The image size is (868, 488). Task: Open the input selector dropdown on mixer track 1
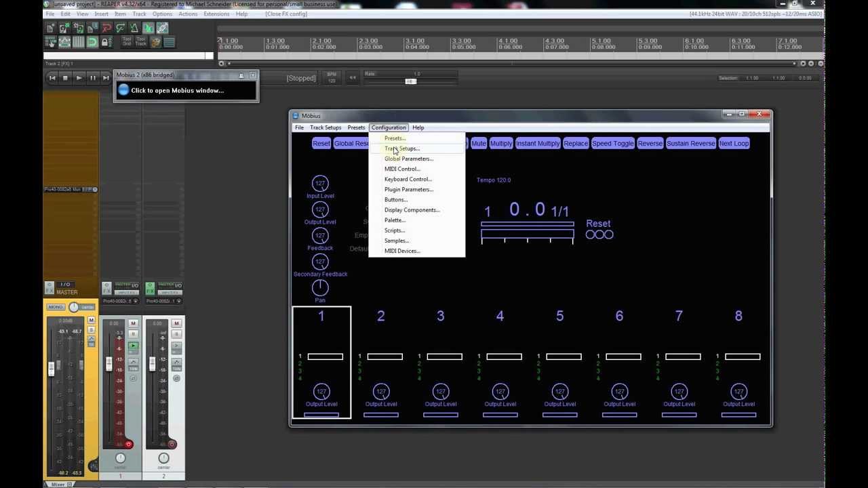(120, 301)
